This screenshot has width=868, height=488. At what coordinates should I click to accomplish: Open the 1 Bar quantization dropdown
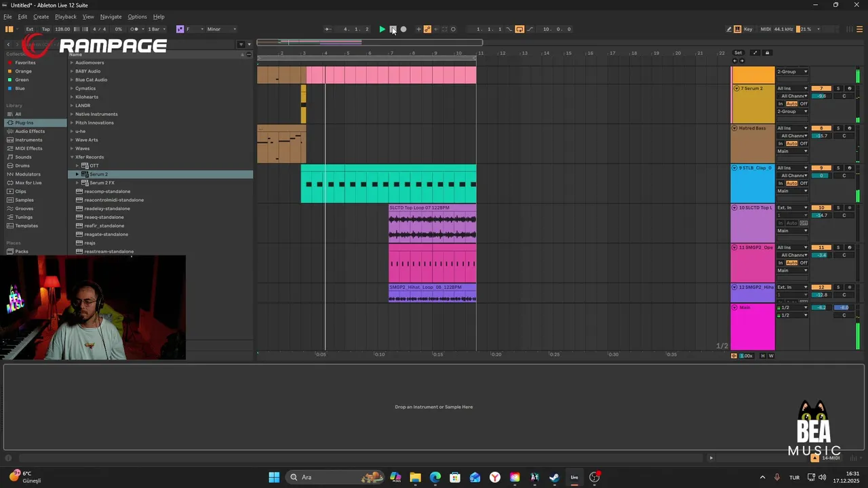tap(156, 29)
